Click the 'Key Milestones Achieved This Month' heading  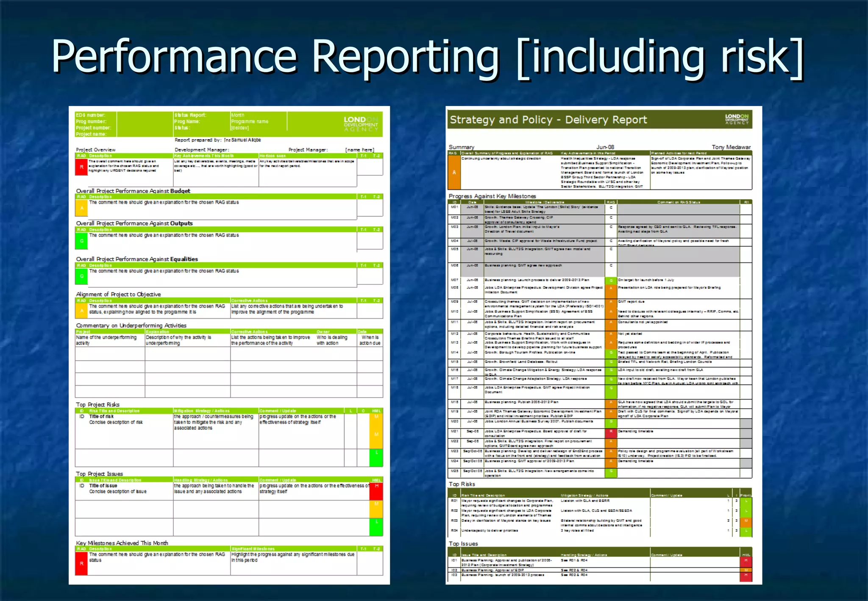122,543
